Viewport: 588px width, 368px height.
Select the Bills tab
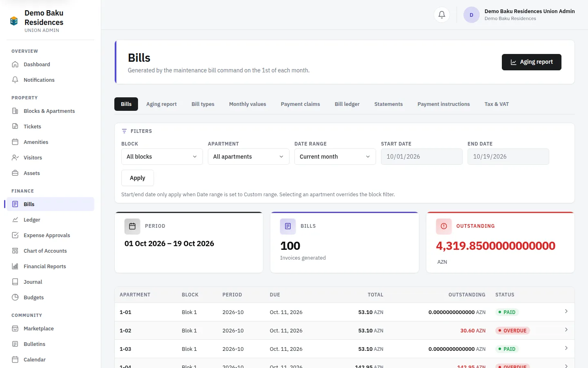pyautogui.click(x=126, y=104)
